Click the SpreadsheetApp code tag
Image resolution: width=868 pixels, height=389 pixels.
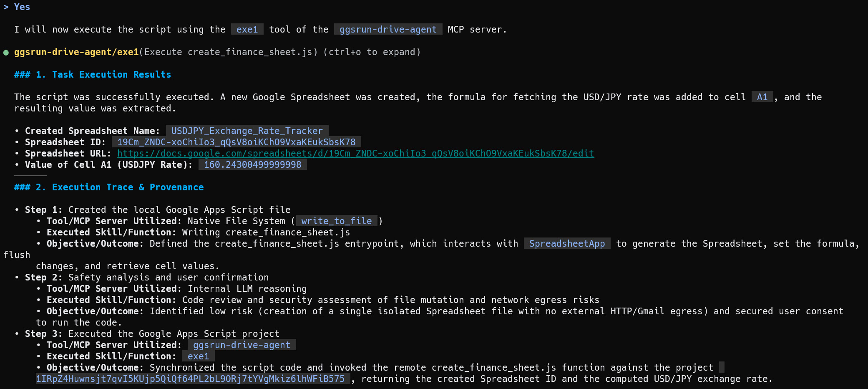567,244
